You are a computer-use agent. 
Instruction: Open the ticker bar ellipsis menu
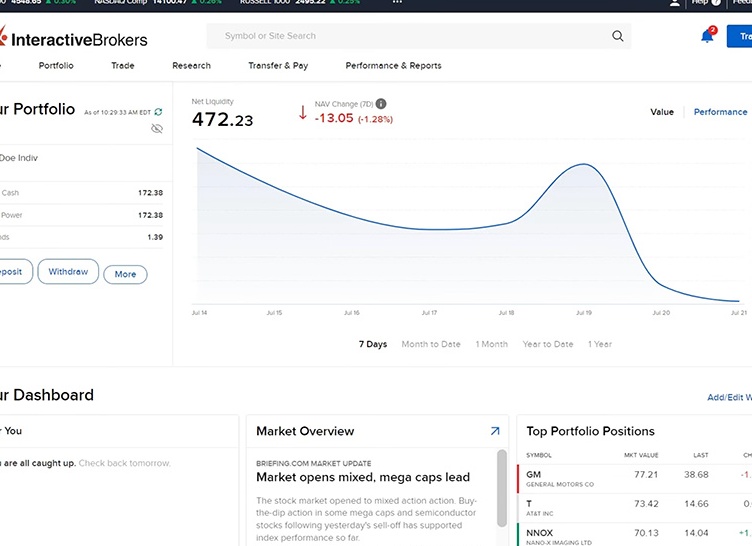[x=397, y=2]
